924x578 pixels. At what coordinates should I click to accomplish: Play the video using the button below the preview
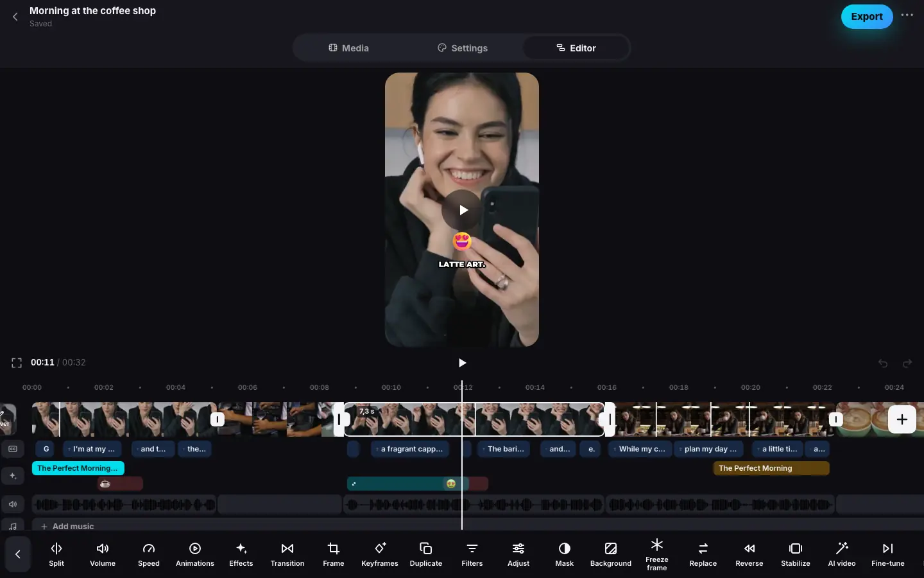pyautogui.click(x=462, y=363)
